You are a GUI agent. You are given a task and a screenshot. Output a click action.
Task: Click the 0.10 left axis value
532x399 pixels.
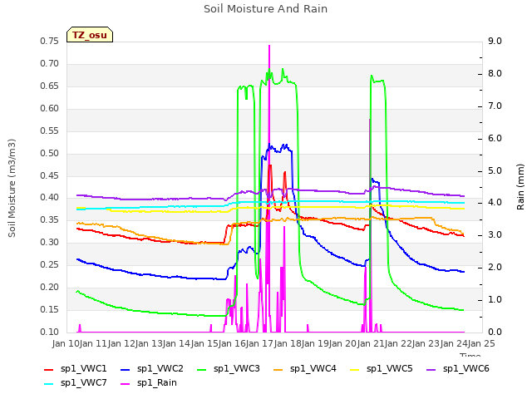(50, 332)
